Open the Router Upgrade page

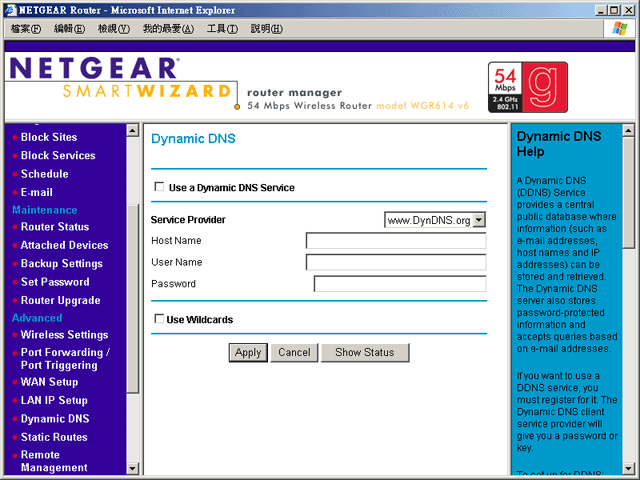click(x=60, y=300)
